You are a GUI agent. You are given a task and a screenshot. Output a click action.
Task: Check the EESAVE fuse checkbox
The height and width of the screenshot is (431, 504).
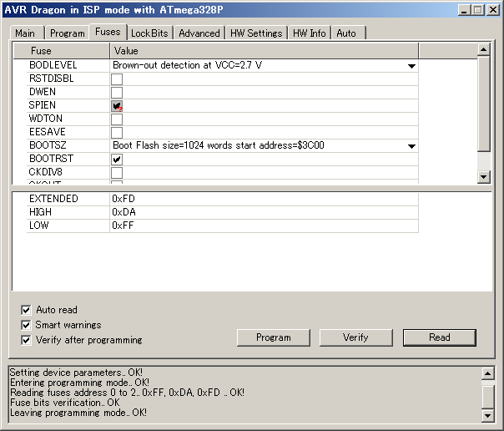point(117,133)
